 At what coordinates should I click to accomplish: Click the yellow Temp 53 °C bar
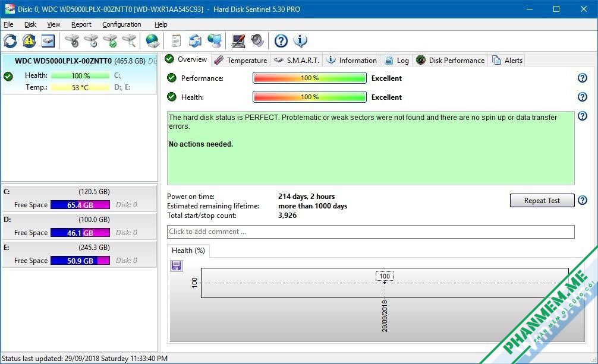[80, 87]
